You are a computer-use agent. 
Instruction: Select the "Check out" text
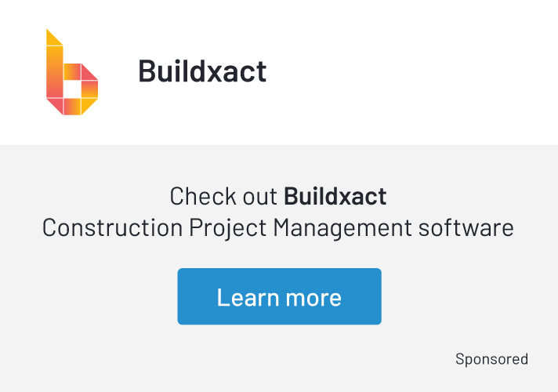pyautogui.click(x=224, y=195)
